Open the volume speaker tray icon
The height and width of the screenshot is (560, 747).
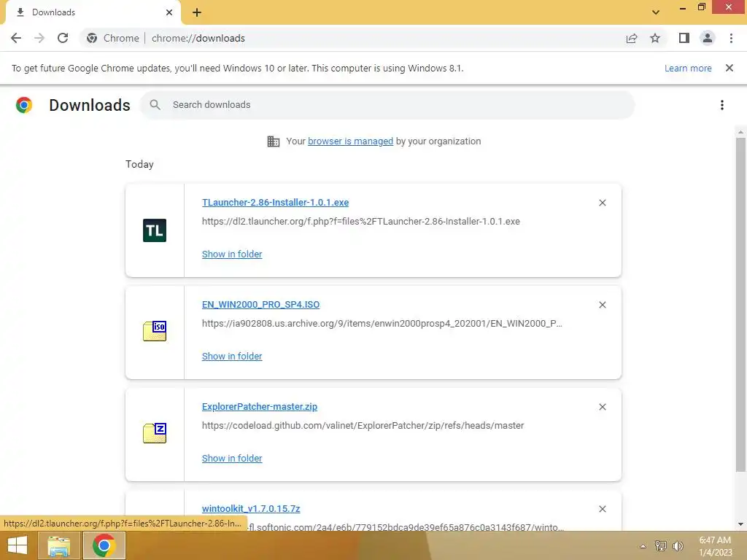(x=678, y=545)
